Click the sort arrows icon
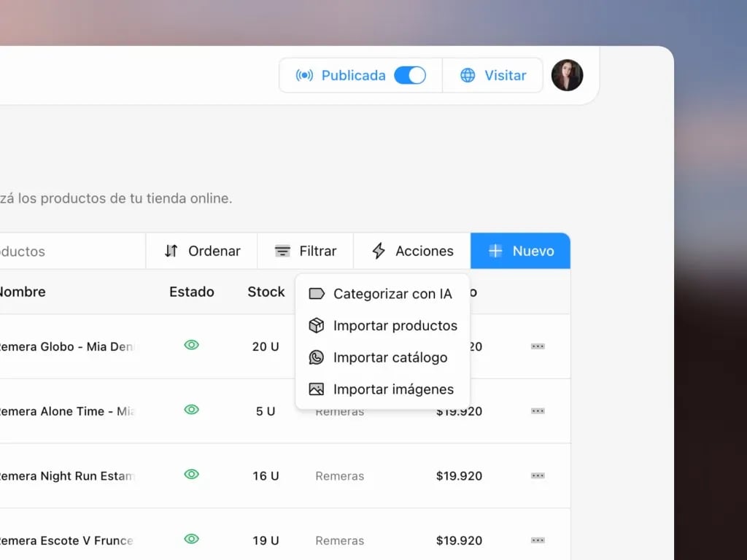747x560 pixels. point(171,251)
